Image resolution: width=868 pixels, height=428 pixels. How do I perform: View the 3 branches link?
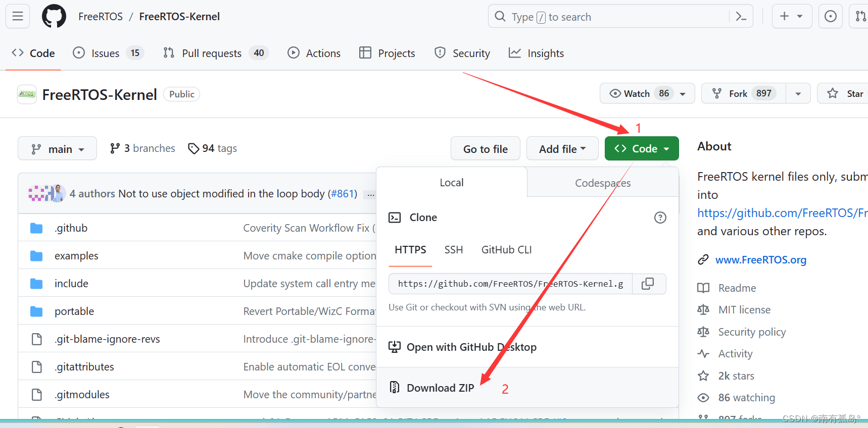(x=142, y=148)
